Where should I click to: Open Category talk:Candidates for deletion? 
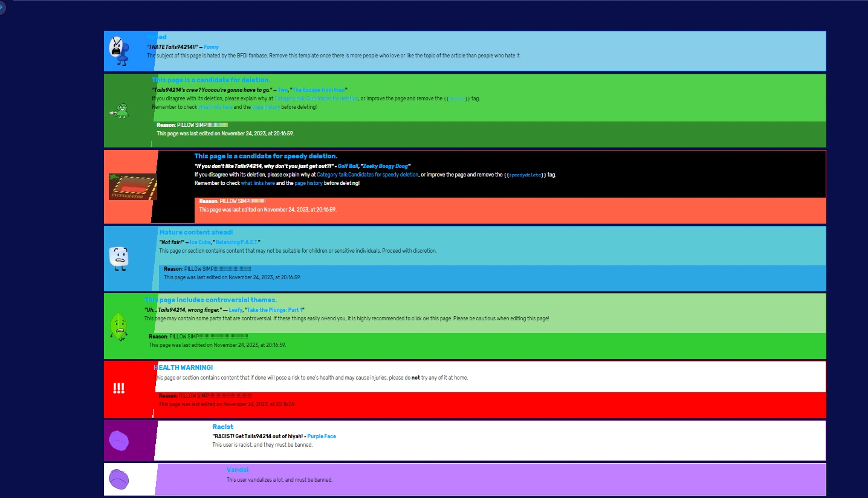point(316,98)
